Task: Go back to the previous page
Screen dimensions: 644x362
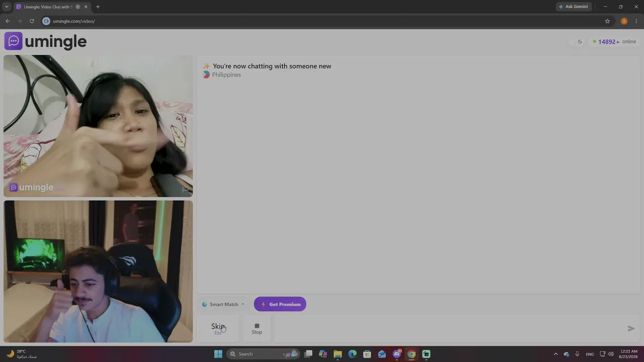Action: [x=8, y=21]
